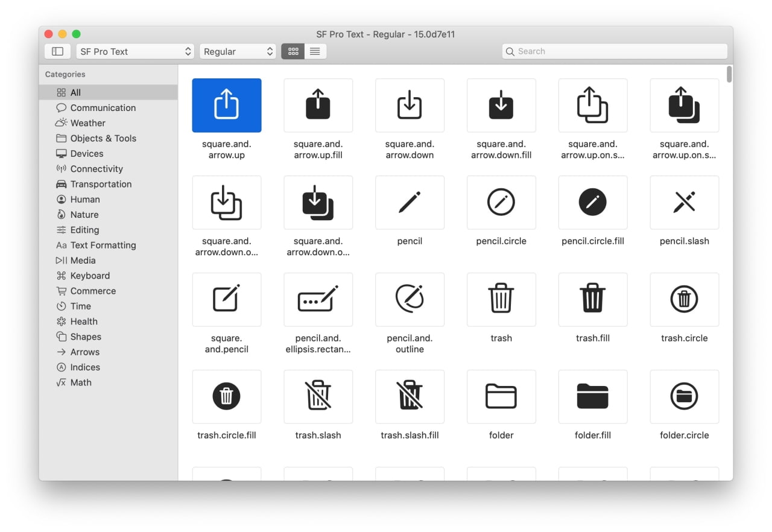This screenshot has height=532, width=772.
Task: Switch to grid view mode
Action: coord(293,51)
